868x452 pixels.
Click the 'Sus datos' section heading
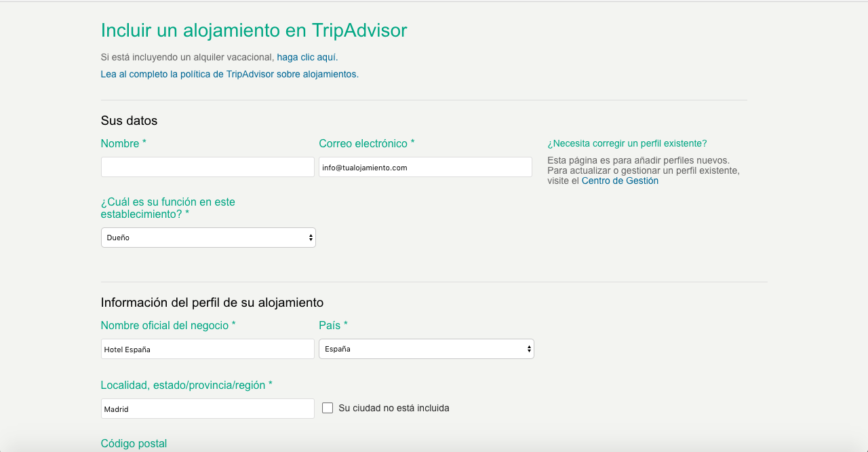coord(129,121)
